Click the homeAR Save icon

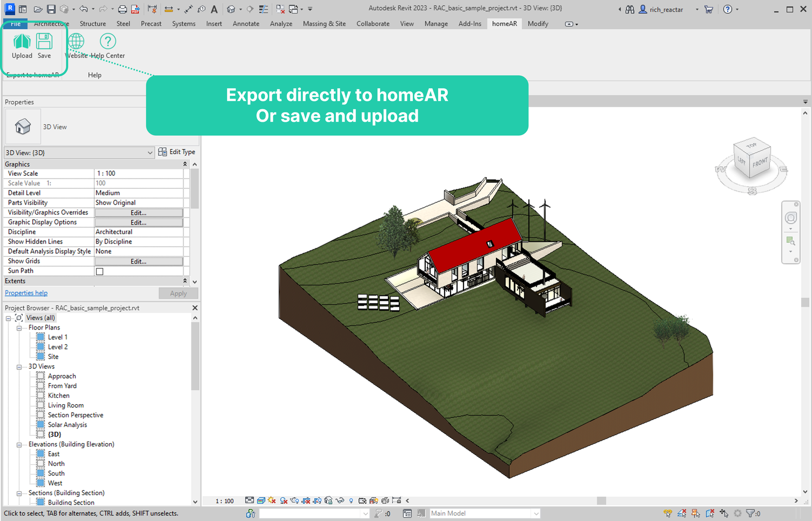pyautogui.click(x=44, y=42)
